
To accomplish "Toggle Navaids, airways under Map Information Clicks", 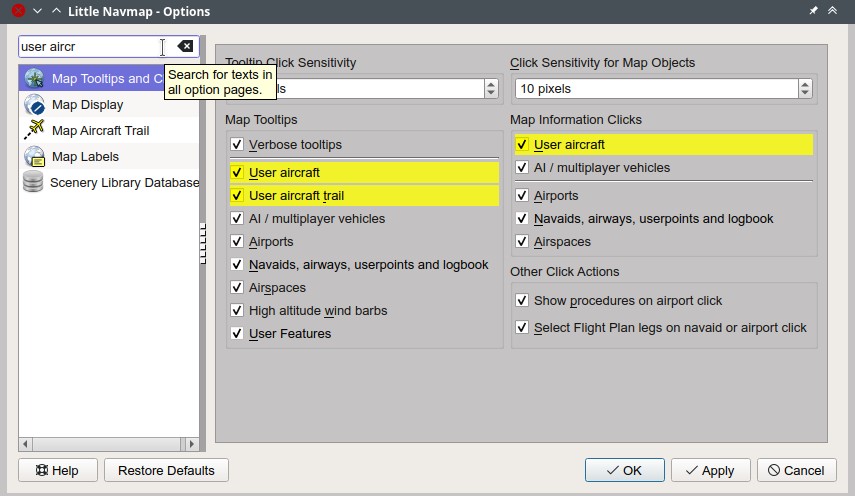I will point(522,218).
